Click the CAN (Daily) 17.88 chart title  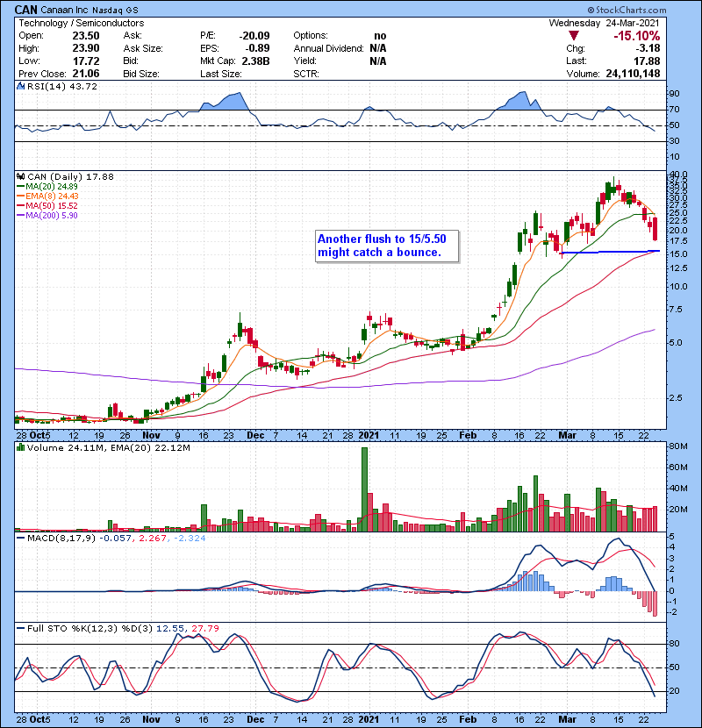pos(70,177)
